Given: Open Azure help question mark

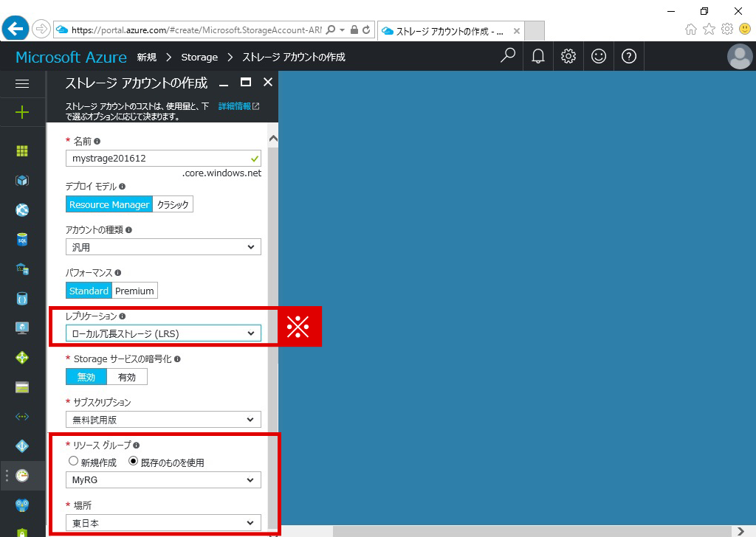Looking at the screenshot, I should click(x=629, y=56).
